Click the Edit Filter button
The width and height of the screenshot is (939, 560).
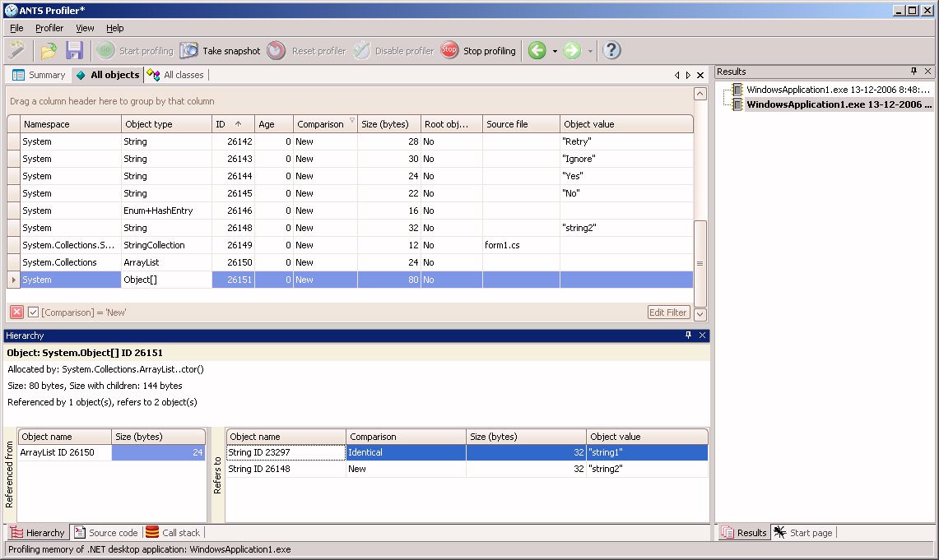coord(667,312)
